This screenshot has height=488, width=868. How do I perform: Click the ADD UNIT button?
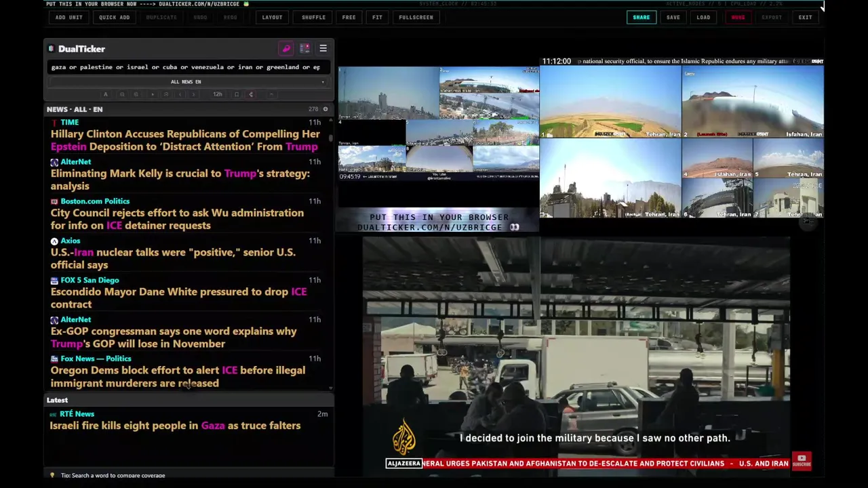(69, 18)
